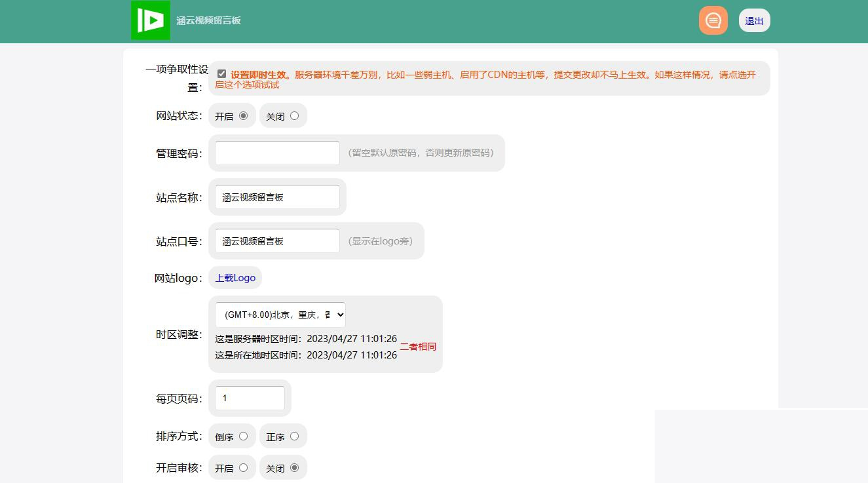Choose 倒序 sorting order
The image size is (868, 483).
tap(243, 436)
